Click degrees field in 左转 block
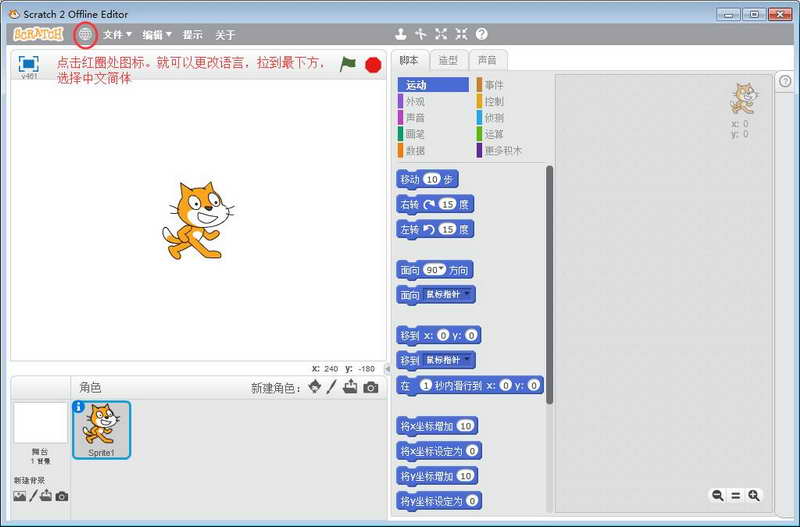 coord(447,229)
